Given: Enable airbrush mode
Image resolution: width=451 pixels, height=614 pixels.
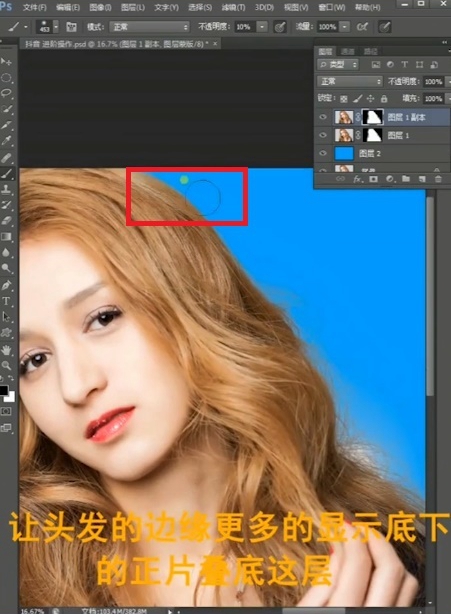Looking at the screenshot, I should tap(362, 27).
